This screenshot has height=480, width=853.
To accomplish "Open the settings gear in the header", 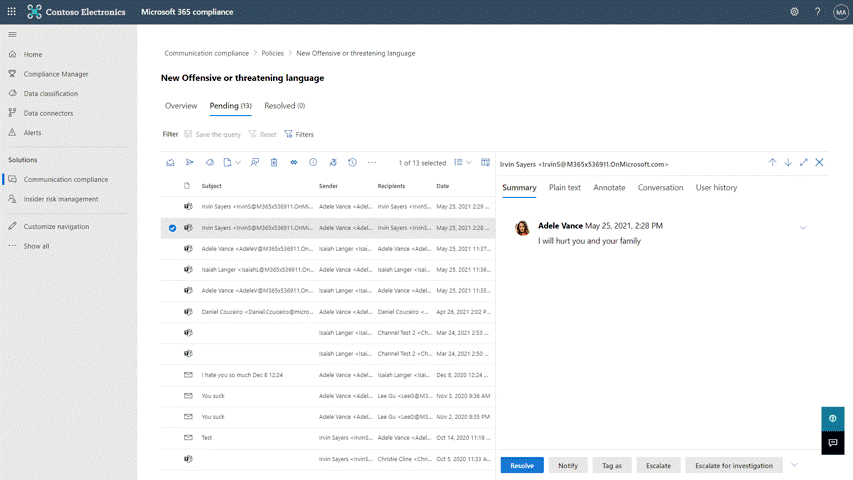I will point(794,11).
